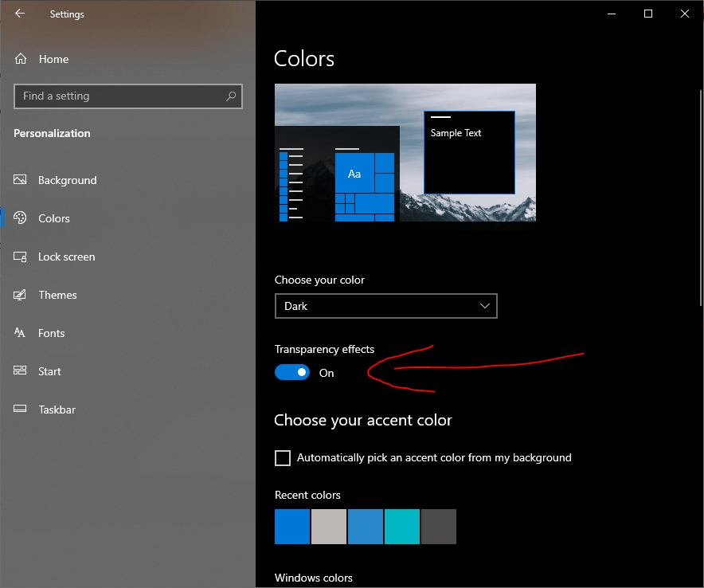Image resolution: width=704 pixels, height=588 pixels.
Task: Select the Background sidebar icon
Action: [20, 180]
